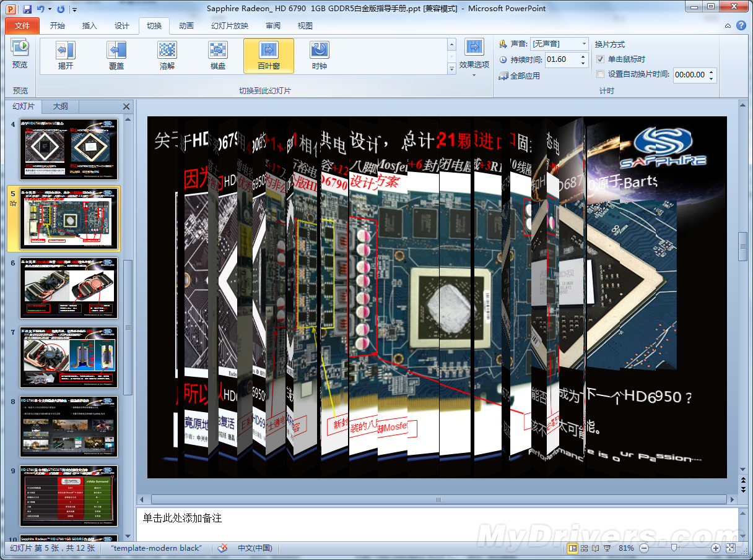Image resolution: width=753 pixels, height=560 pixels.
Task: Close the slide thumbnail pane
Action: [x=126, y=106]
